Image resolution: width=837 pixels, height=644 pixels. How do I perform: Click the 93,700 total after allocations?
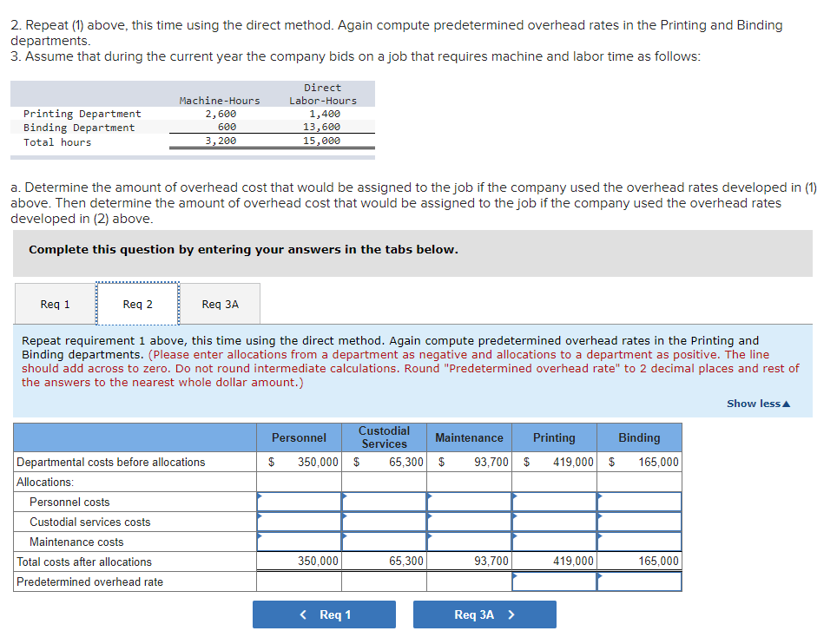pyautogui.click(x=491, y=562)
